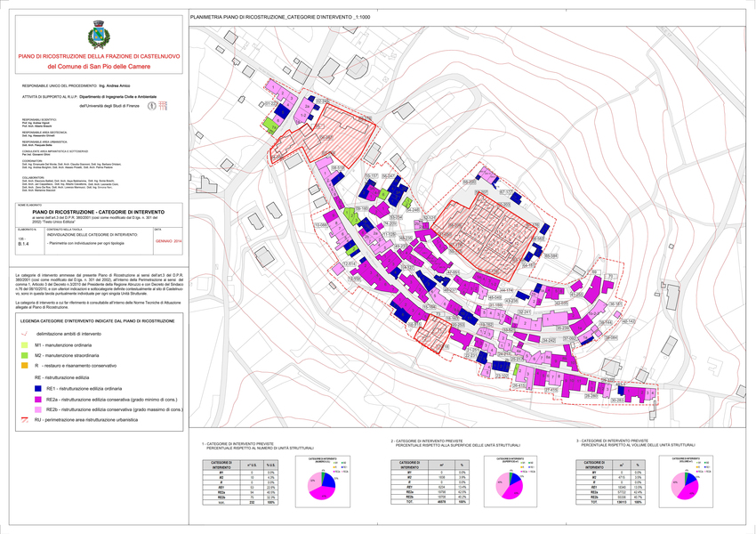
Task: Click the 'n° U.S.' column header in first table
Action: pyautogui.click(x=253, y=465)
